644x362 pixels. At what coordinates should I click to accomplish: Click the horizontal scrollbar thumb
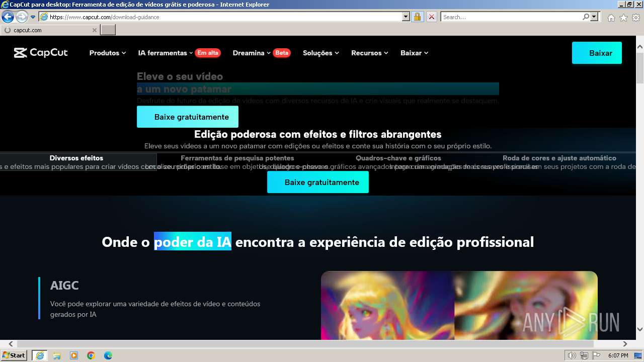pos(306,344)
